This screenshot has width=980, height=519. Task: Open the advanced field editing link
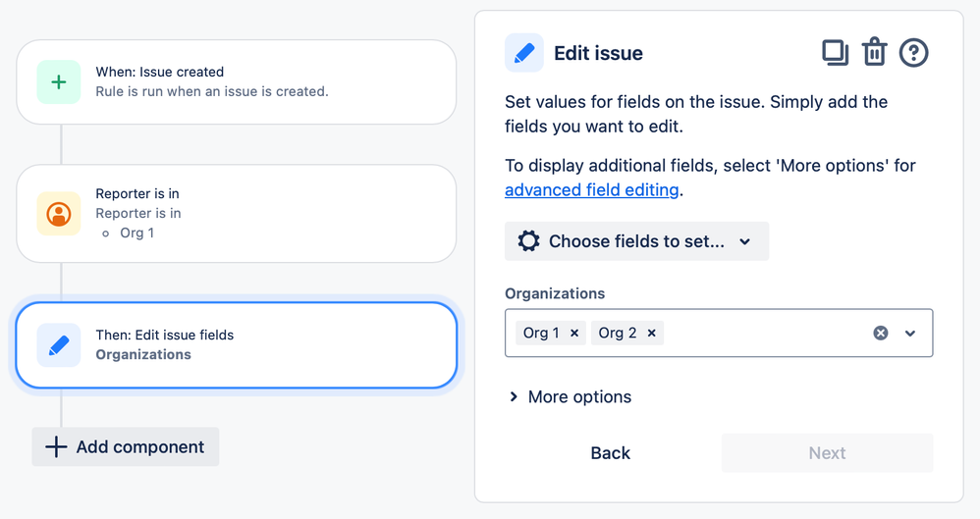pos(591,190)
